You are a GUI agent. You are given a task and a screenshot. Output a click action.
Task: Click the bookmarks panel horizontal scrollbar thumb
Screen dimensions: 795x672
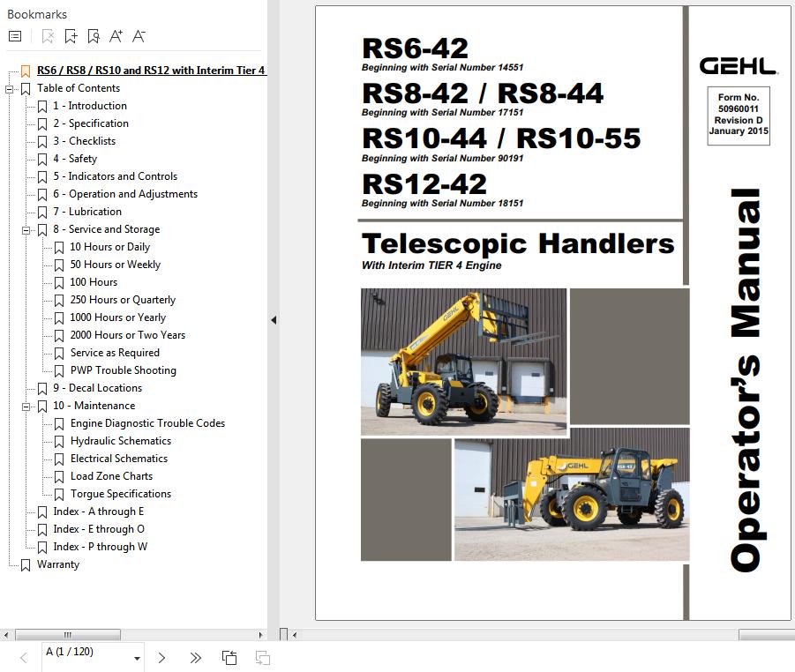click(x=66, y=634)
